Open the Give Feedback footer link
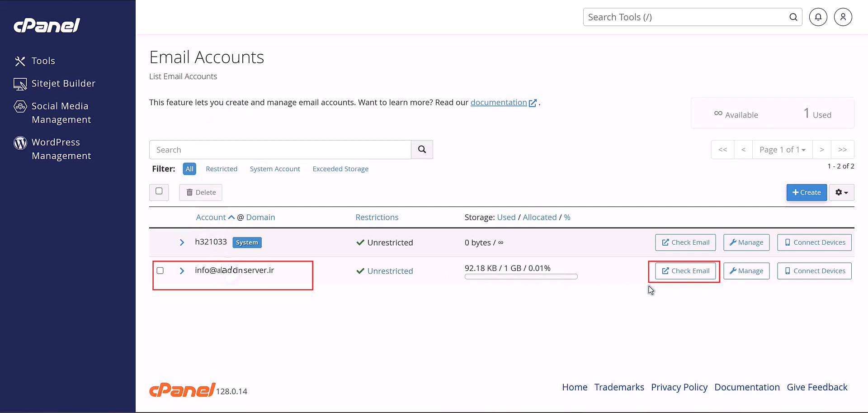 [x=817, y=387]
